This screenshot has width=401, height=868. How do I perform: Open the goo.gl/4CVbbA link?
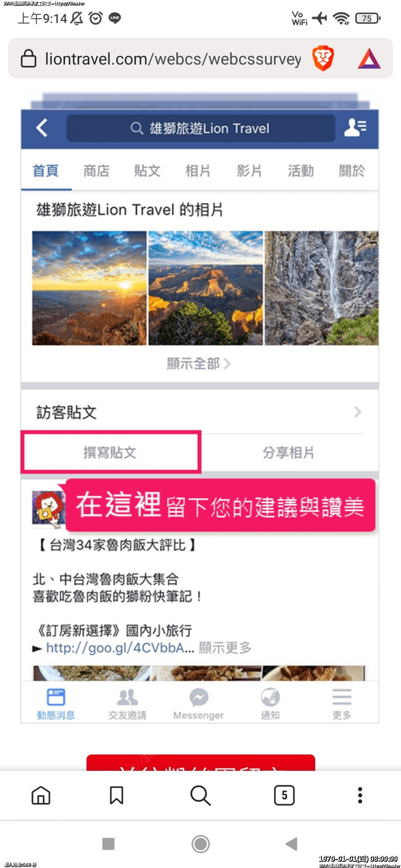point(120,648)
